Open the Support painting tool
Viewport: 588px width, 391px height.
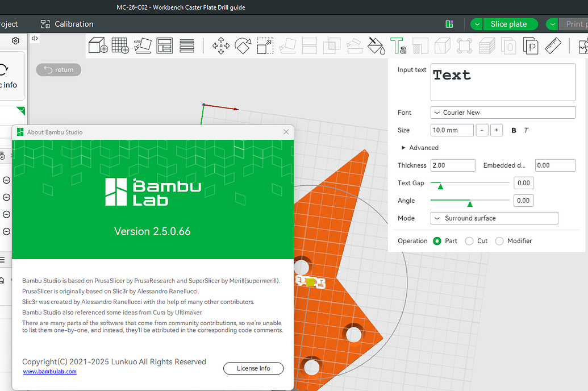point(354,46)
